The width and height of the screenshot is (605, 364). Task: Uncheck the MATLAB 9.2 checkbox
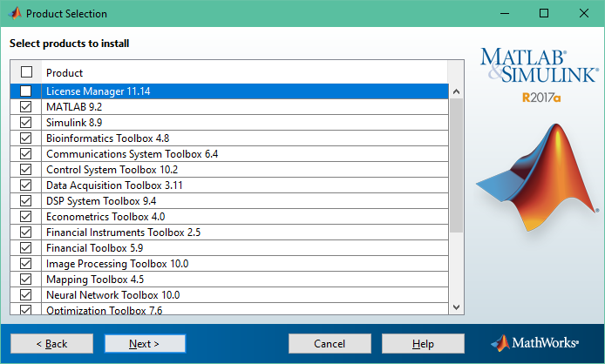tap(26, 107)
